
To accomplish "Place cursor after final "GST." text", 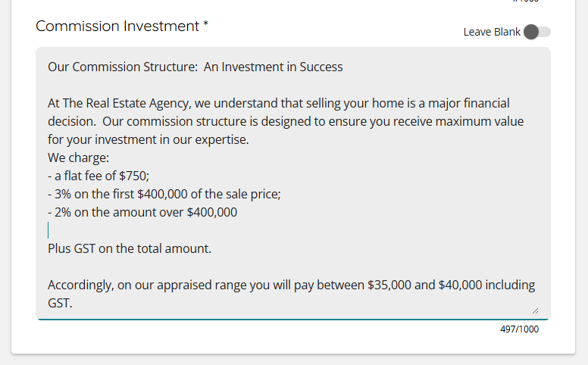I will tap(75, 303).
